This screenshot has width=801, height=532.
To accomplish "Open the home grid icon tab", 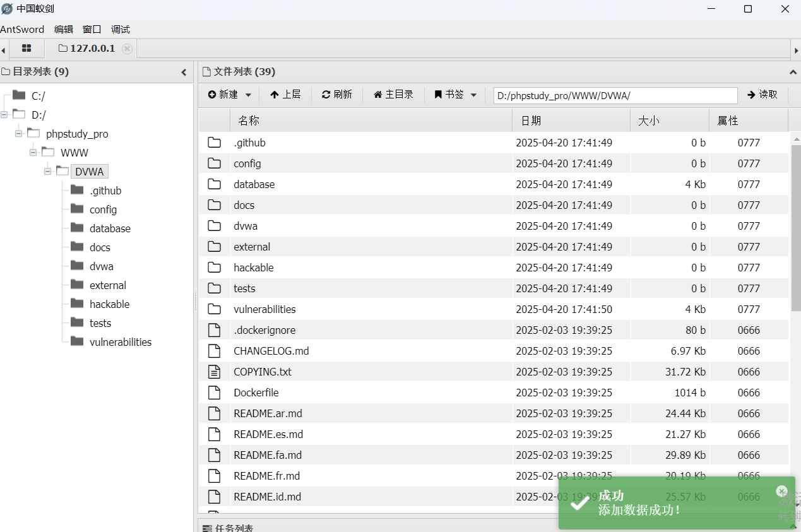I will pos(27,49).
